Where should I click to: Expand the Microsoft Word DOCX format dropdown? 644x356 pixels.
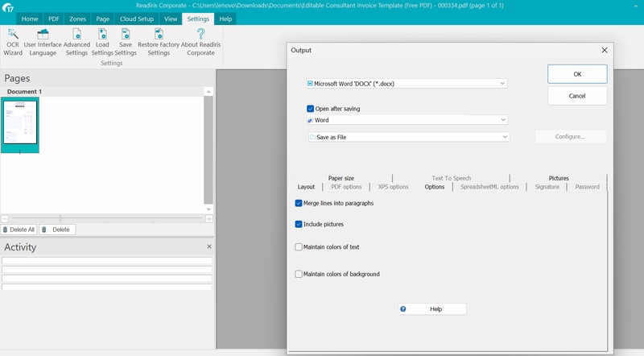(407, 84)
